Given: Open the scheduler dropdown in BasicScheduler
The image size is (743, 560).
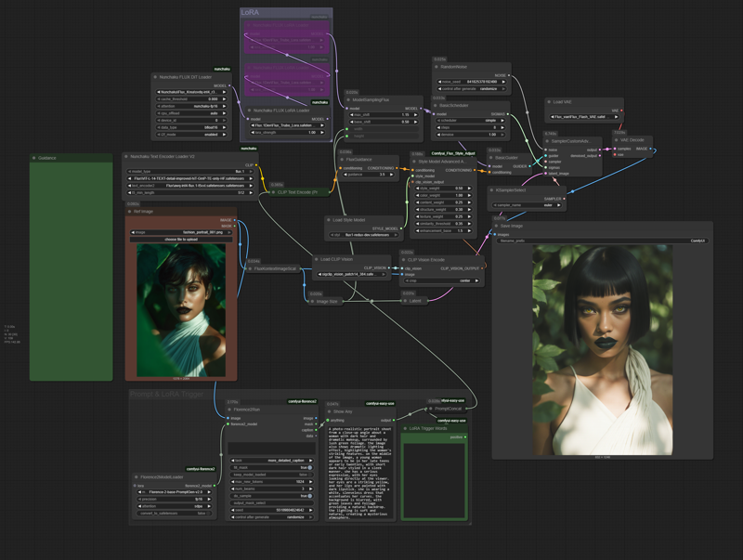Looking at the screenshot, I should pyautogui.click(x=472, y=120).
